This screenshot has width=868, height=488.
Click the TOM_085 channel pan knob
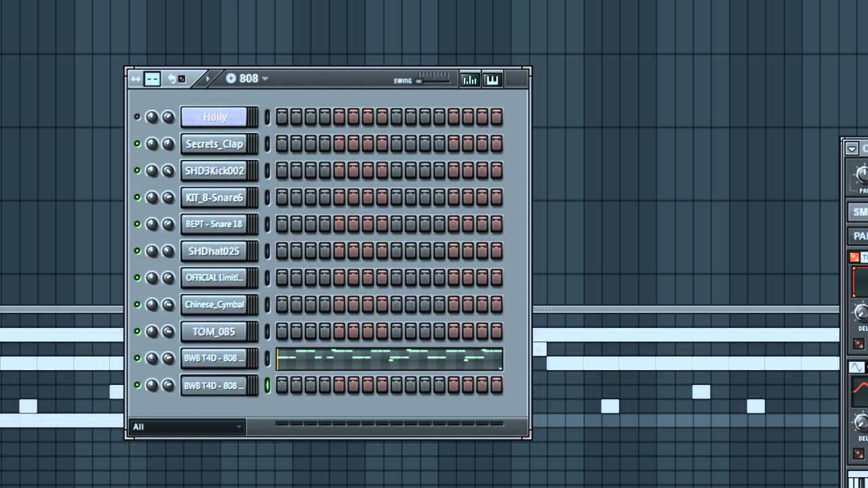(x=152, y=331)
